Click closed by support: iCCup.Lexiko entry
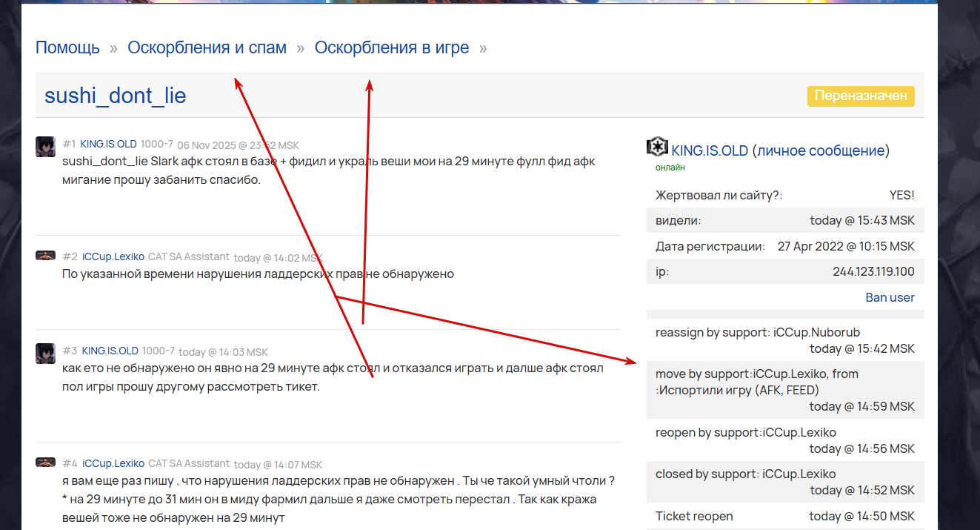Image resolution: width=980 pixels, height=530 pixels. pyautogui.click(x=785, y=482)
